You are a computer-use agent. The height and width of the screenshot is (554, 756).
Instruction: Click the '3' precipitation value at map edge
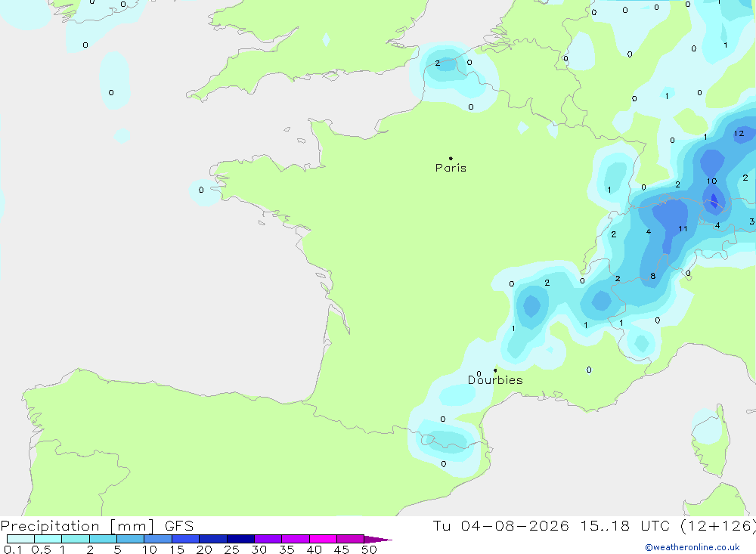[751, 221]
